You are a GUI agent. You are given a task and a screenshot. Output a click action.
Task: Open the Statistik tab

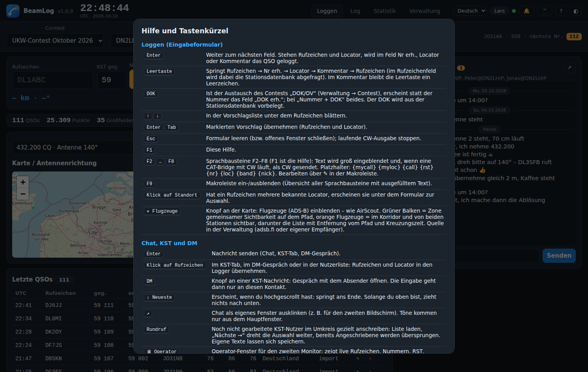(x=385, y=11)
